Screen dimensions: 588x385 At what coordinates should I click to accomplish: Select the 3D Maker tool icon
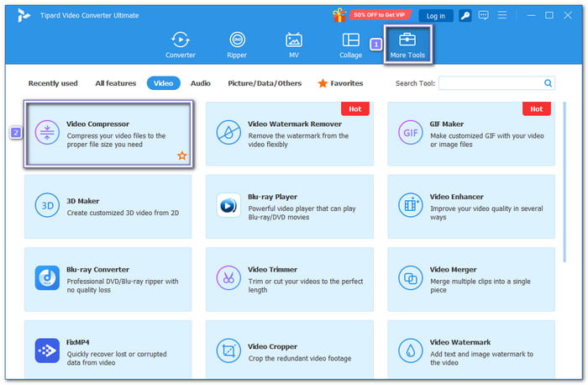click(47, 204)
